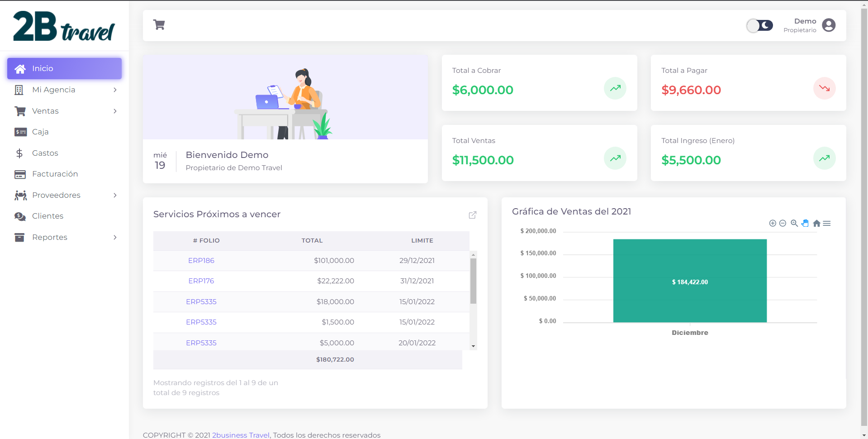Click the $9,660.00 Total a Pagar amount
Image resolution: width=868 pixels, height=439 pixels.
click(691, 90)
